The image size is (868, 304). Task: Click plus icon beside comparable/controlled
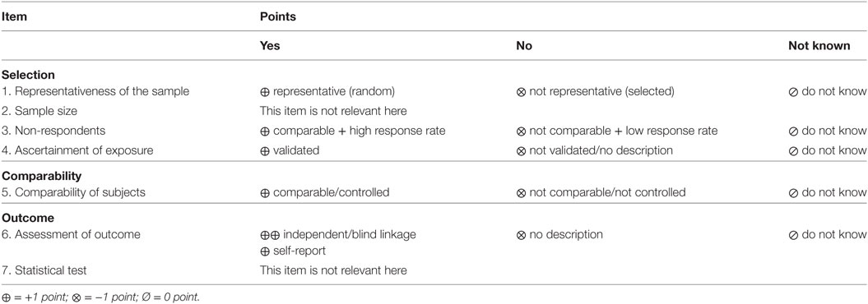(265, 193)
